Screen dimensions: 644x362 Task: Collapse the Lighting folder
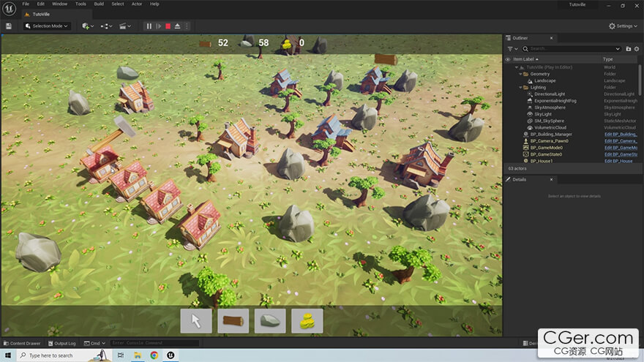coord(520,88)
